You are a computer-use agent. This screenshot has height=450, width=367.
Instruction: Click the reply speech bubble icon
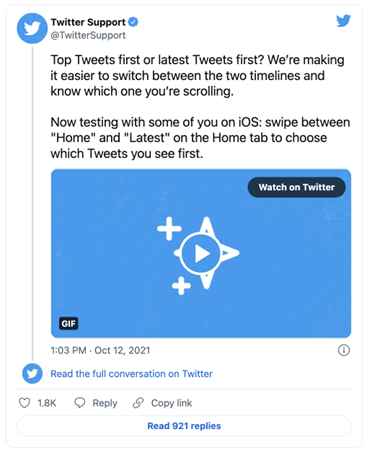tap(80, 403)
